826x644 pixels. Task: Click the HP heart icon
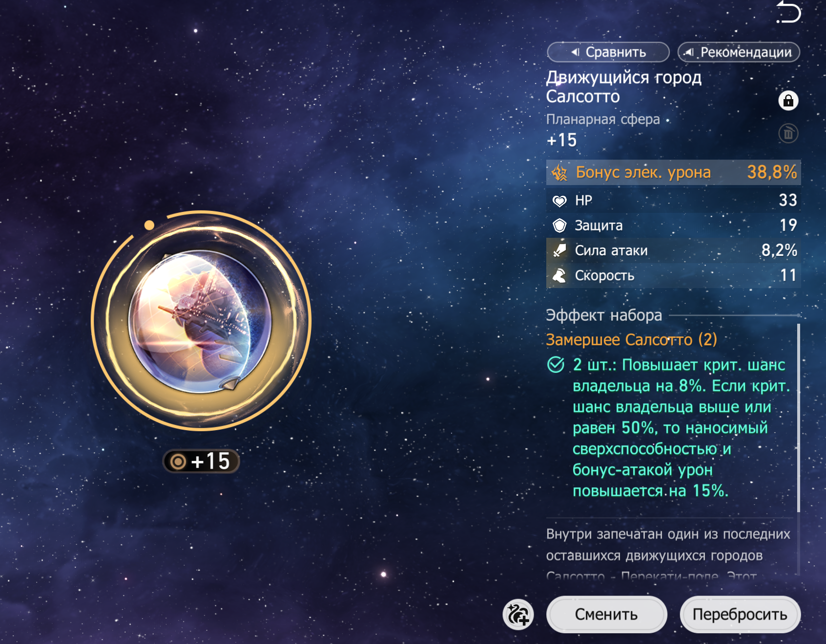click(559, 201)
